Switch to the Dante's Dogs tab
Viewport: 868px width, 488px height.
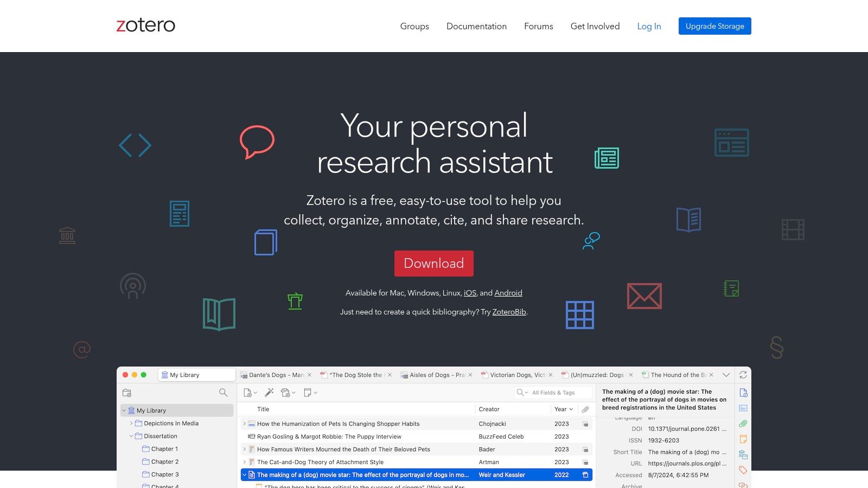point(276,375)
